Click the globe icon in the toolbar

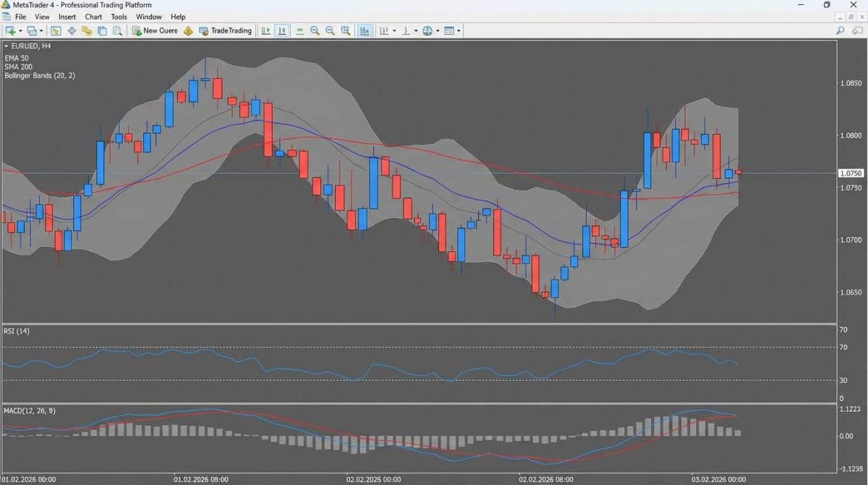pos(427,30)
